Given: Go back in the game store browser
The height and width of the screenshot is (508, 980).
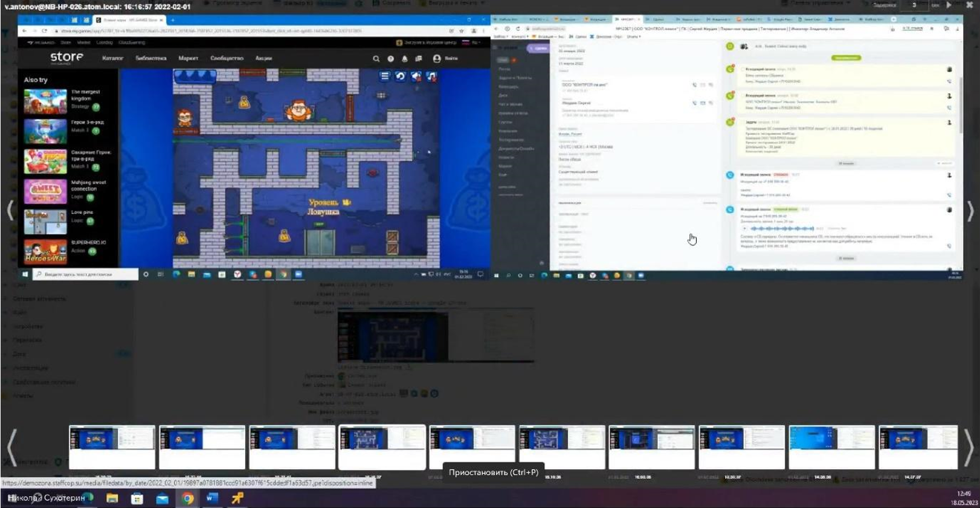Looking at the screenshot, I should click(x=24, y=31).
